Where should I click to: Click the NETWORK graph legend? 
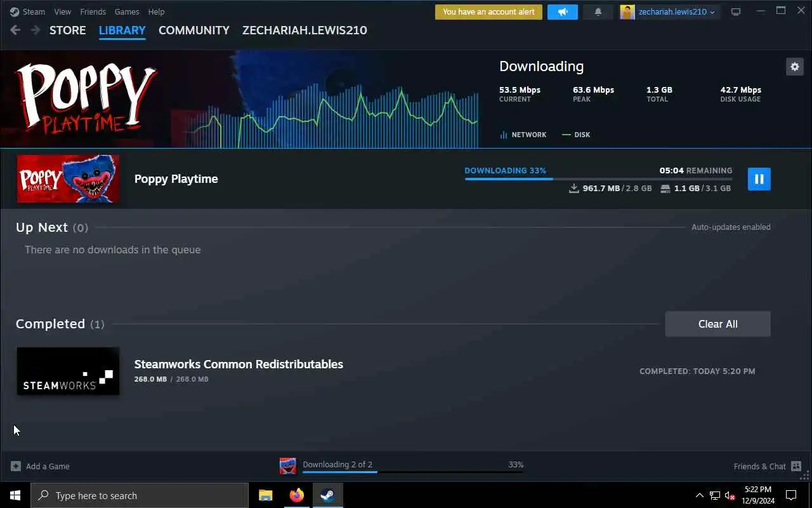[x=523, y=135]
